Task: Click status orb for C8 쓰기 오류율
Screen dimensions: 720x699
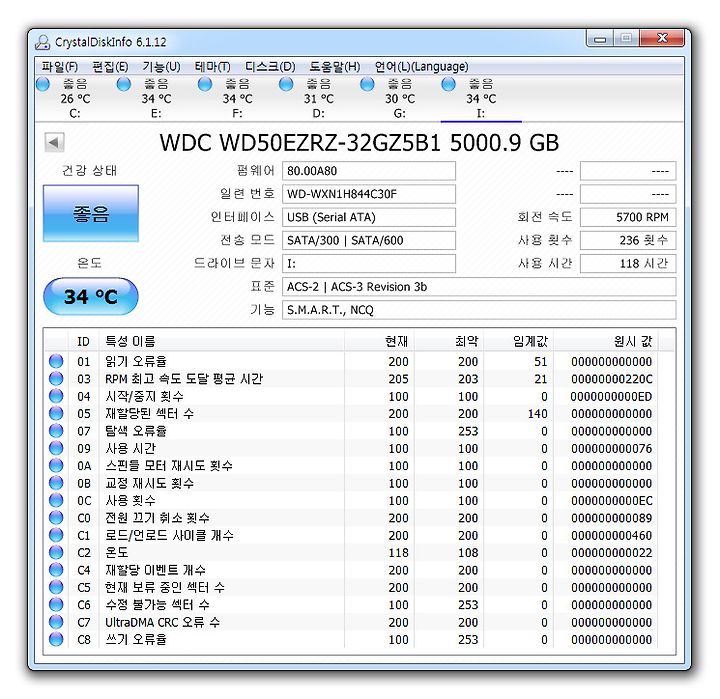Action: (56, 639)
